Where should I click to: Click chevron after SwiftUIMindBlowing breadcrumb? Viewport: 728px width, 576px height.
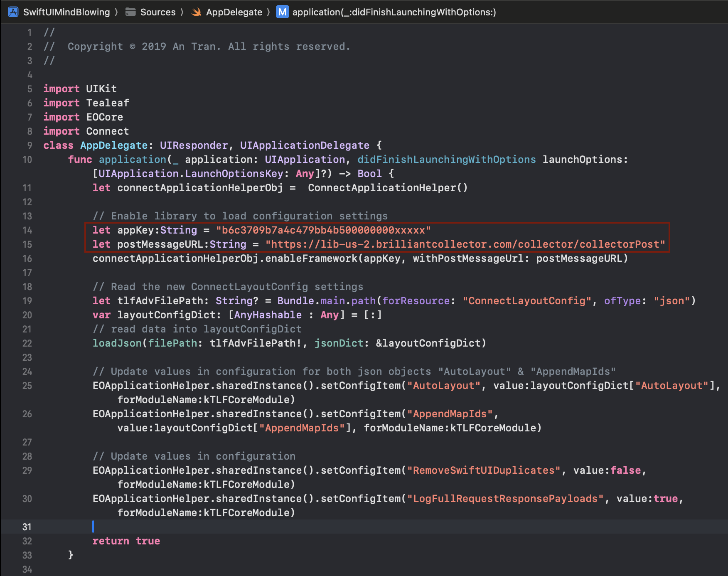tap(117, 12)
